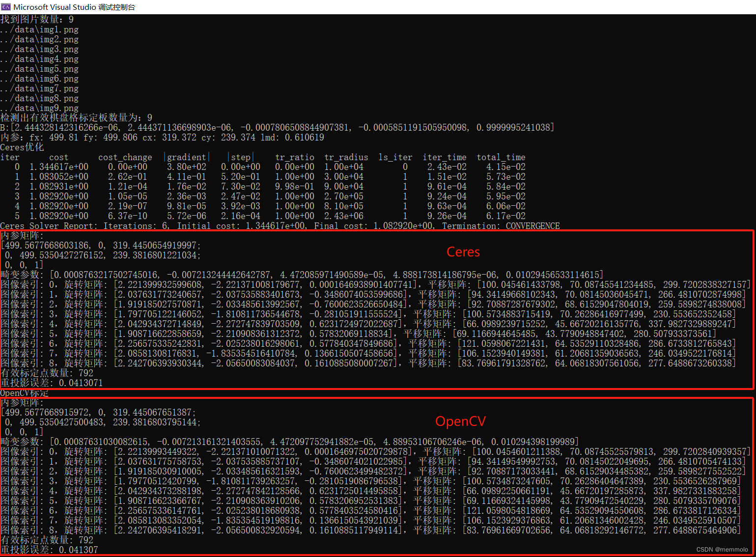
Task: Click OpenCV intrinsic row '[499.5677668915972, 0, 319.445067651387;'
Action: (x=98, y=412)
